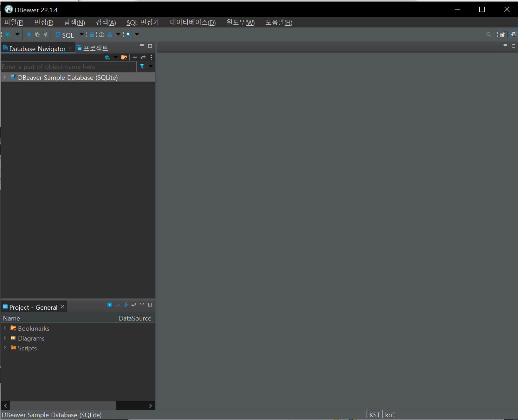Click the Project panel scrollbar right arrow
Viewport: 518px width, 420px height.
[150, 406]
